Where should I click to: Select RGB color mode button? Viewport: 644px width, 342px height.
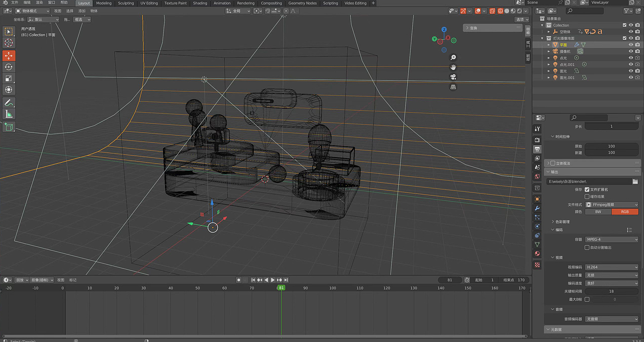(x=625, y=212)
